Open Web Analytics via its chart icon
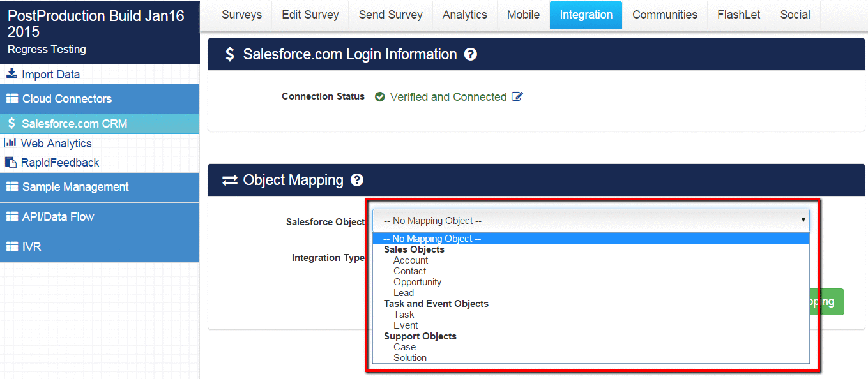Image resolution: width=868 pixels, height=379 pixels. pos(11,144)
